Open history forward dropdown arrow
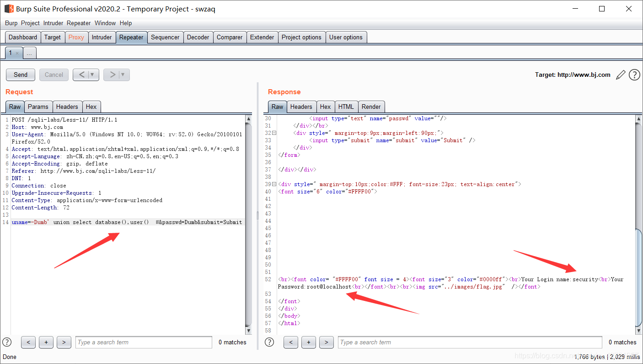The width and height of the screenshot is (643, 364). pyautogui.click(x=123, y=75)
